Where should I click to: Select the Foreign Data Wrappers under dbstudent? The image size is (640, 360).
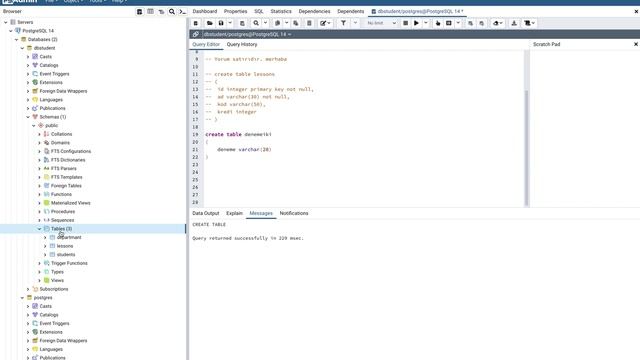(x=63, y=91)
